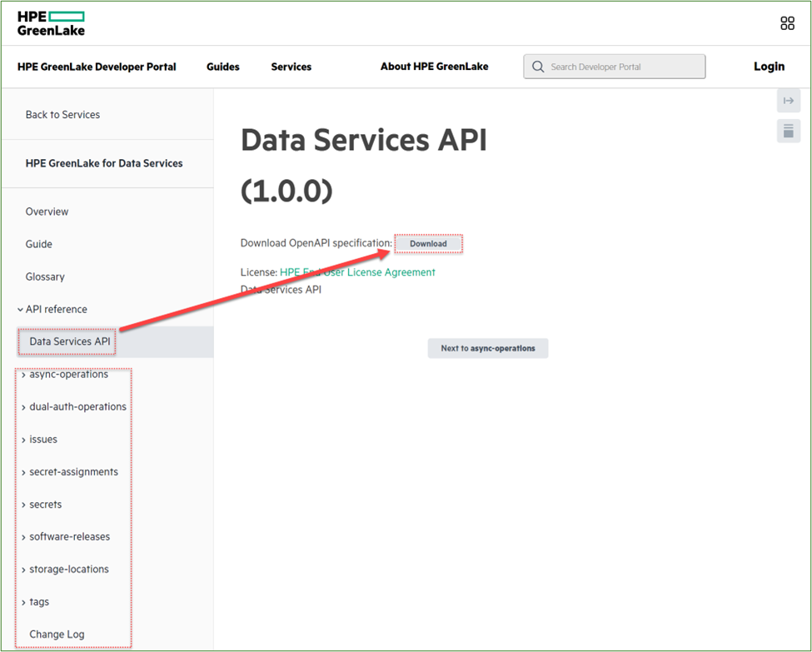This screenshot has height=652, width=812.
Task: Click the search magnifier icon
Action: [x=538, y=67]
